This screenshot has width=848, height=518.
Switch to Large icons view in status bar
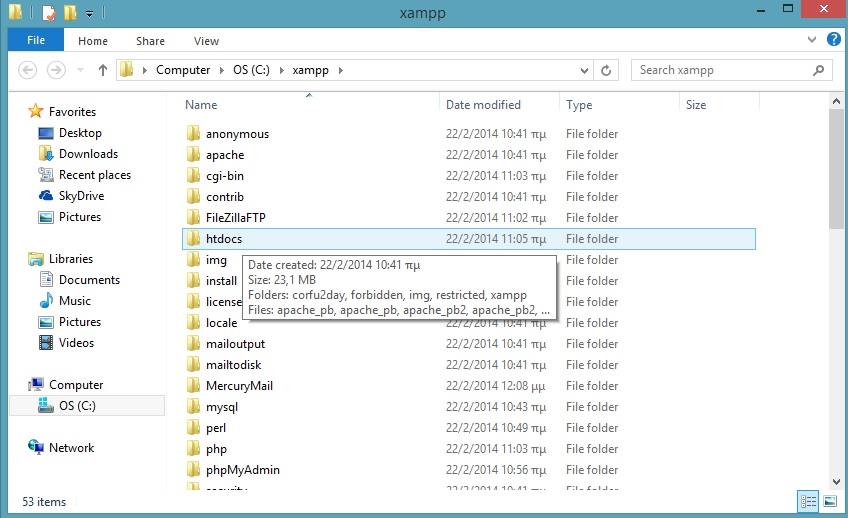830,501
